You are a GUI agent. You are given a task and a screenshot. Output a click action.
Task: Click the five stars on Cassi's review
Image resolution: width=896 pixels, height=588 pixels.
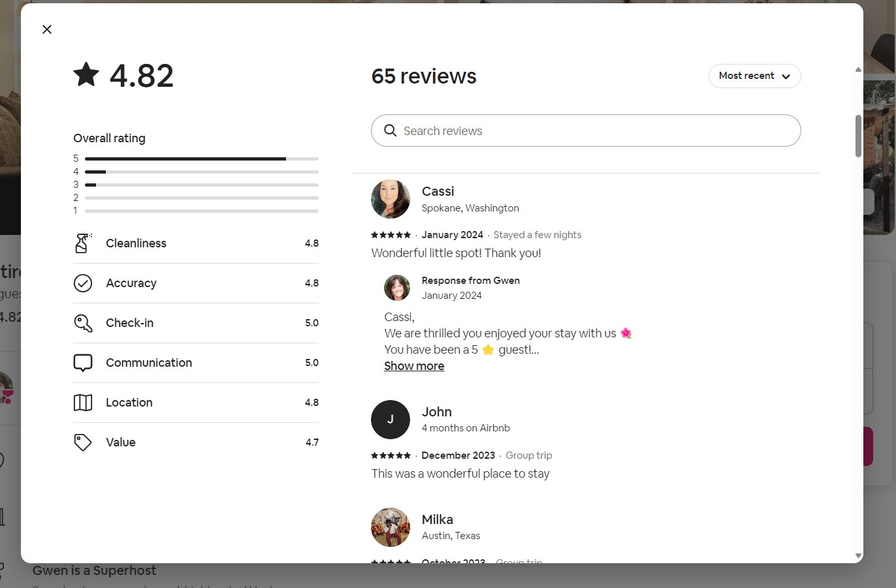391,235
